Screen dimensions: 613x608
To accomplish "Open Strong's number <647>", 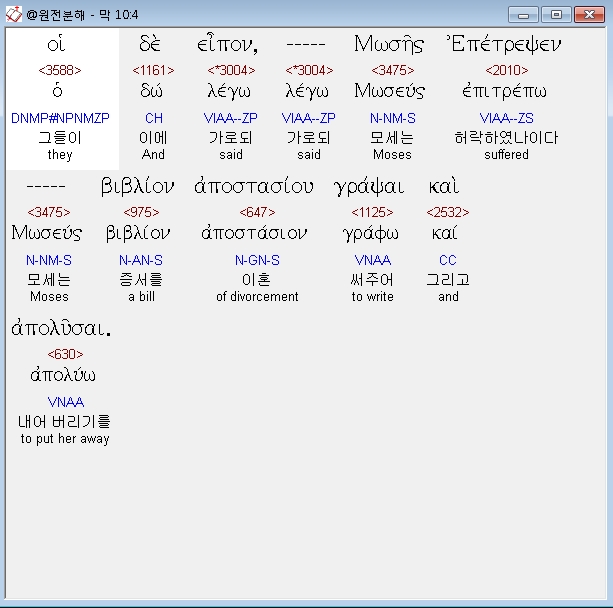I will tap(257, 212).
